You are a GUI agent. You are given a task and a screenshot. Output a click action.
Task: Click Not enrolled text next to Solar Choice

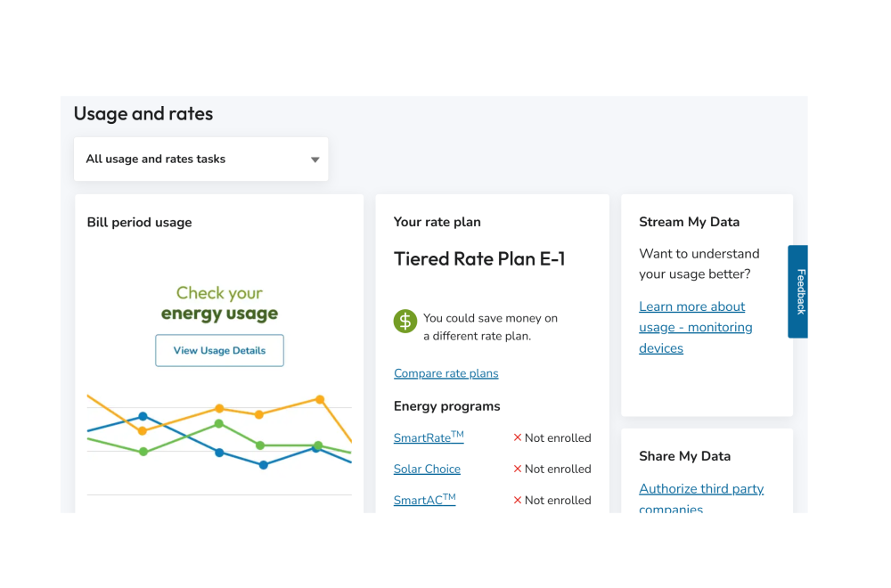click(558, 470)
